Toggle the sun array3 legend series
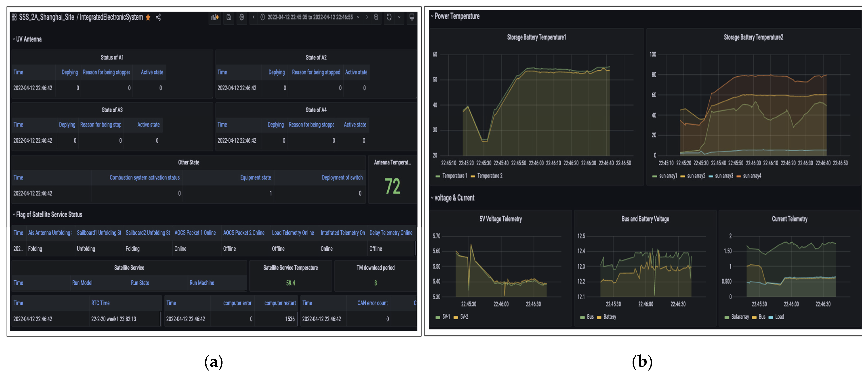Screen dimensions: 868x376 click(724, 176)
